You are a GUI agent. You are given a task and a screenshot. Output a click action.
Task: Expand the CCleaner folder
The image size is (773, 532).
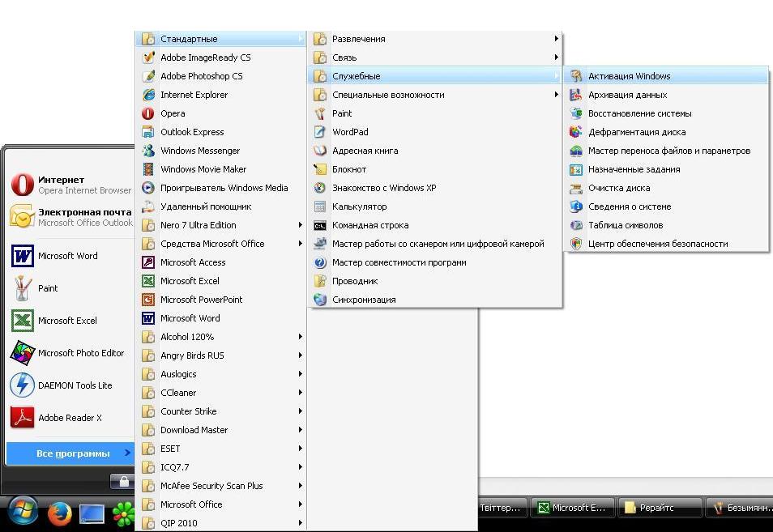click(x=220, y=393)
